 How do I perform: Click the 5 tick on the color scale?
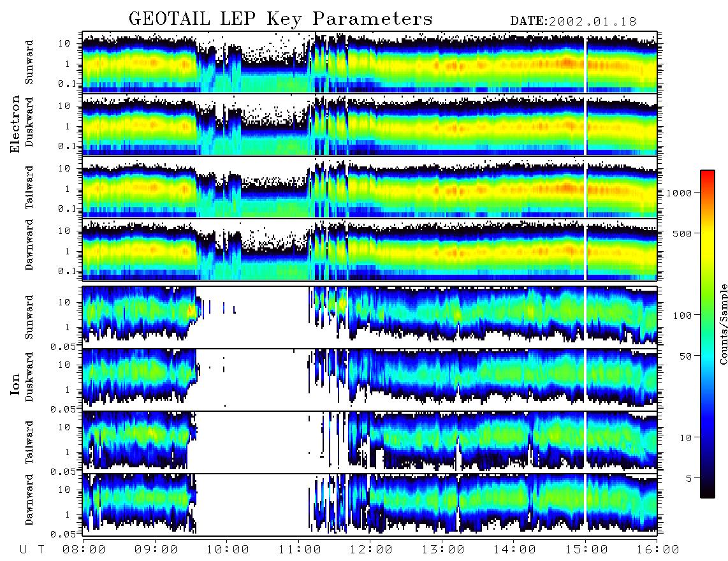click(x=689, y=478)
